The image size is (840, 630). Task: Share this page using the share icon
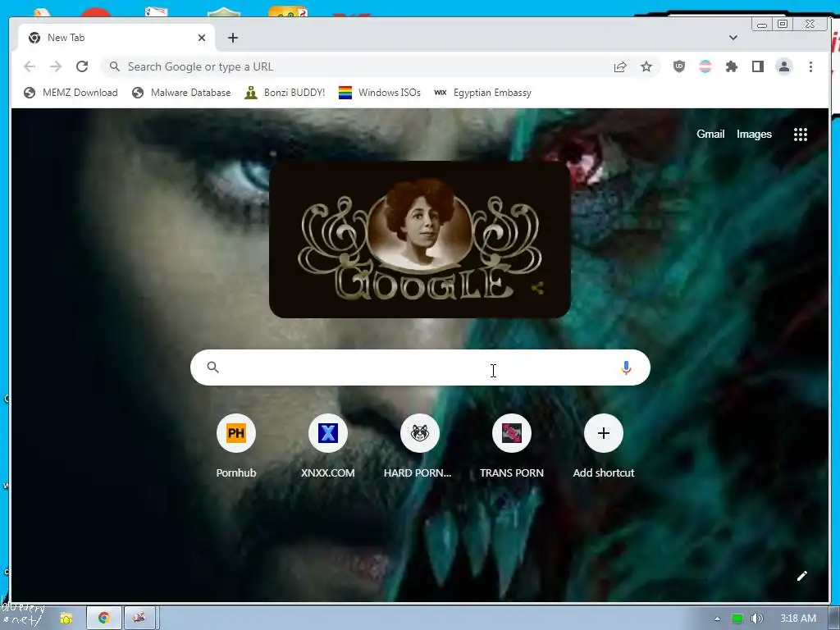[620, 66]
